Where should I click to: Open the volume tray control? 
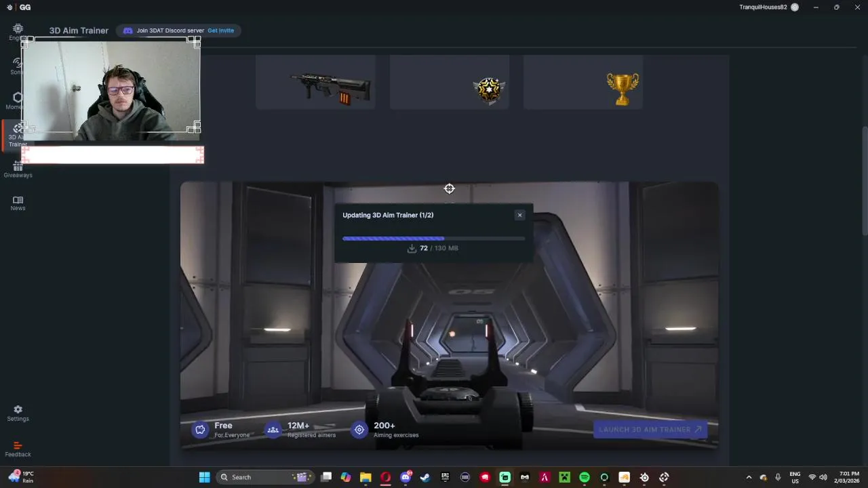pos(823,477)
